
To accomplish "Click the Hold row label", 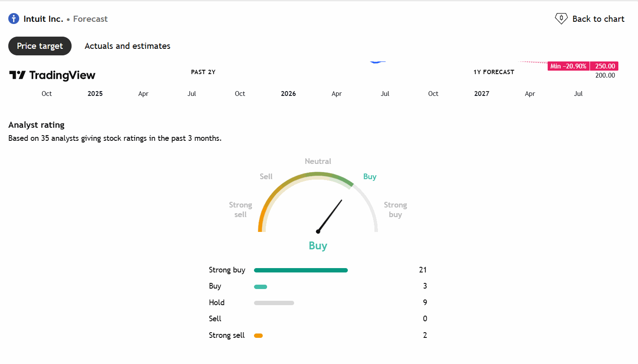I will pyautogui.click(x=216, y=303).
